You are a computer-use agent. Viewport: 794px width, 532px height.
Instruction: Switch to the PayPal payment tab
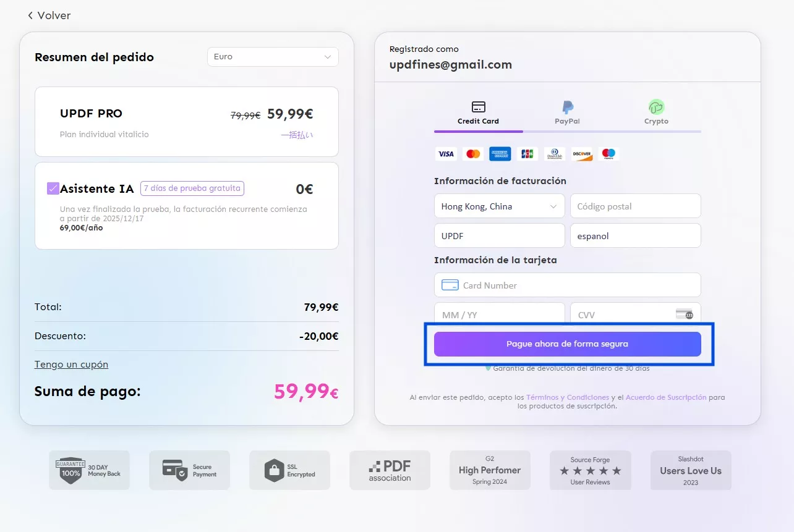tap(567, 113)
